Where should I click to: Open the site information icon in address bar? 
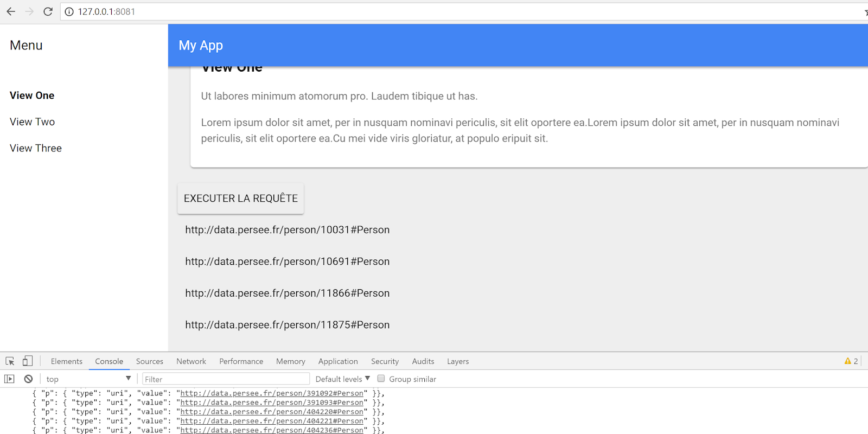point(69,12)
